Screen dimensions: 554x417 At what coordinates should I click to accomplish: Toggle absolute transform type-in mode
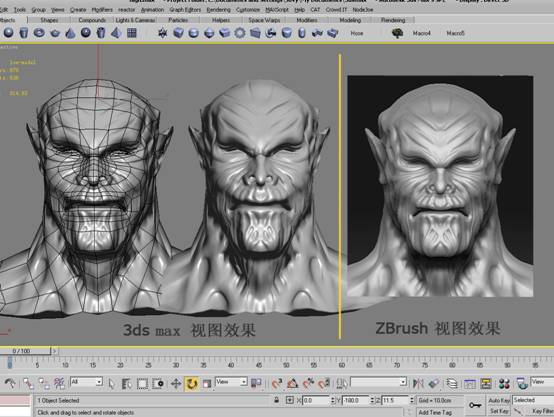tap(290, 400)
